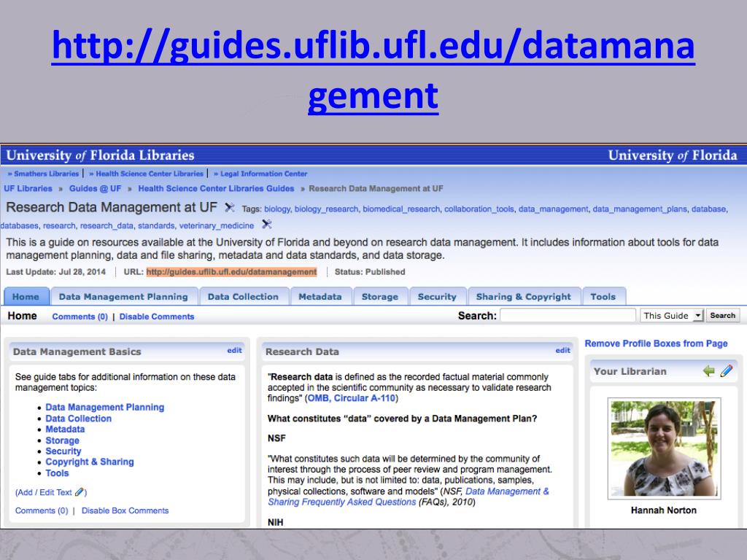Open Data Collection list link
747x560 pixels.
tap(79, 419)
